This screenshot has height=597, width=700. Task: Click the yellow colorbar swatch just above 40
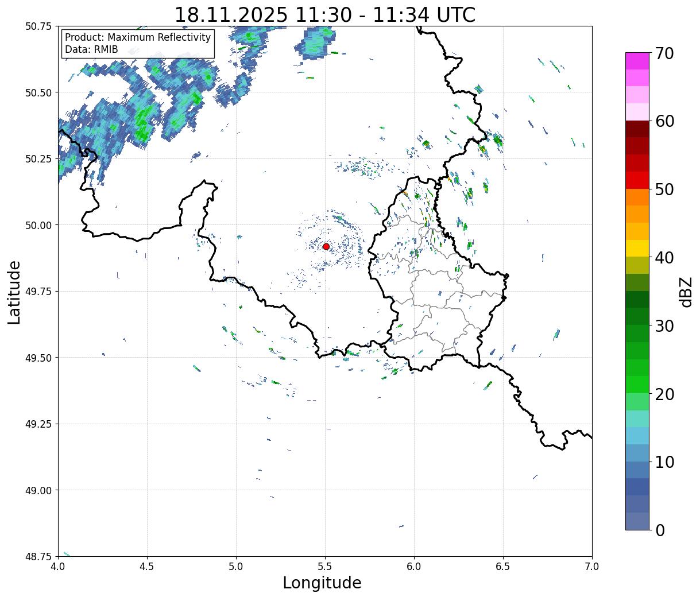click(x=637, y=248)
